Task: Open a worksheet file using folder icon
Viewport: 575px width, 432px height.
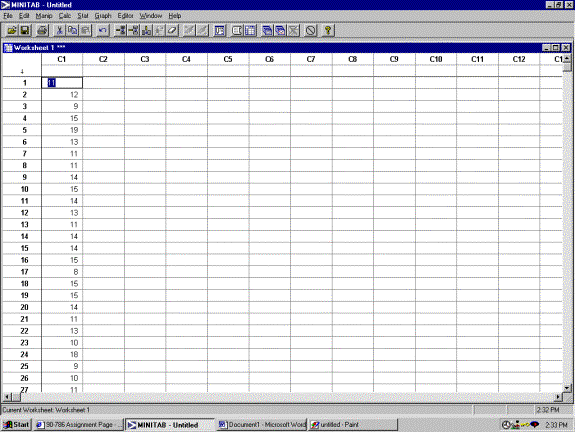Action: pos(12,30)
